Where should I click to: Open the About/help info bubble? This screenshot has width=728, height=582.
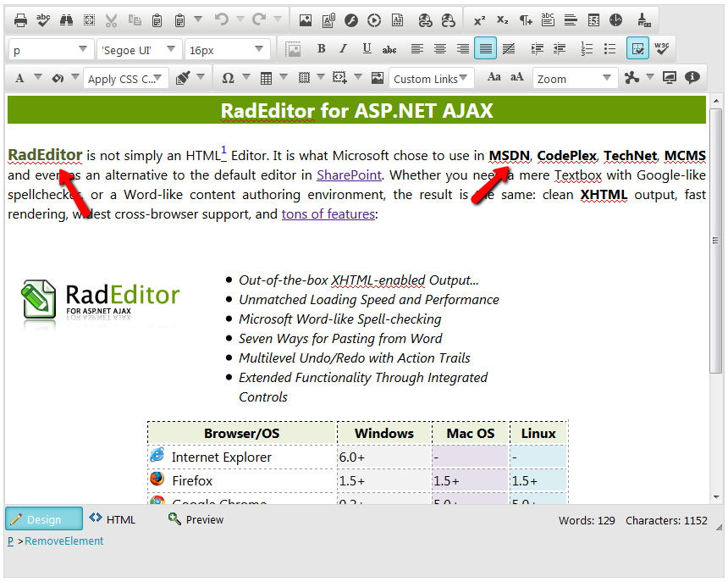[692, 78]
